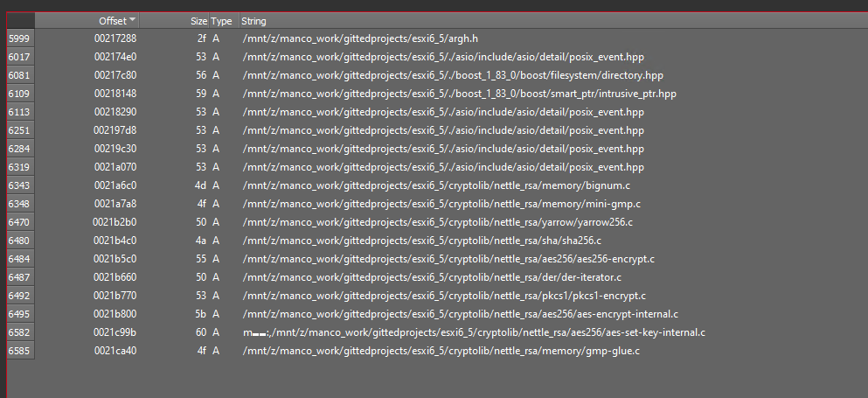Select row number 6017
The image size is (868, 398).
20,57
